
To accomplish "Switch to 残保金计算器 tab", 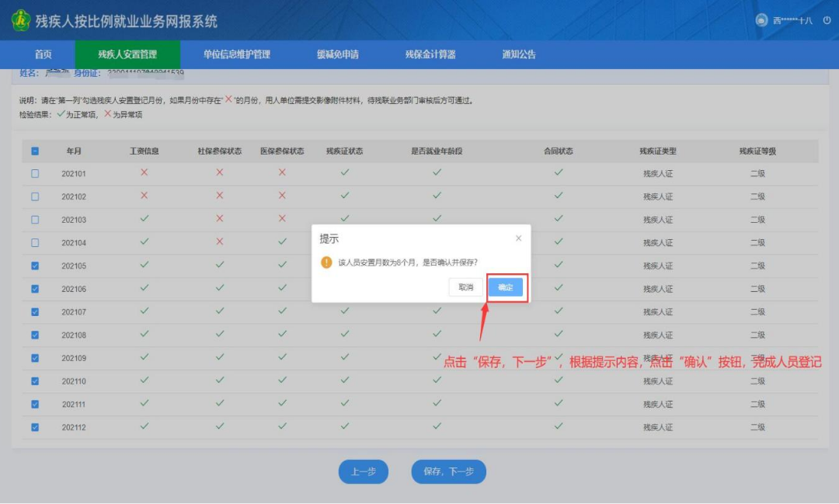I will click(x=430, y=54).
